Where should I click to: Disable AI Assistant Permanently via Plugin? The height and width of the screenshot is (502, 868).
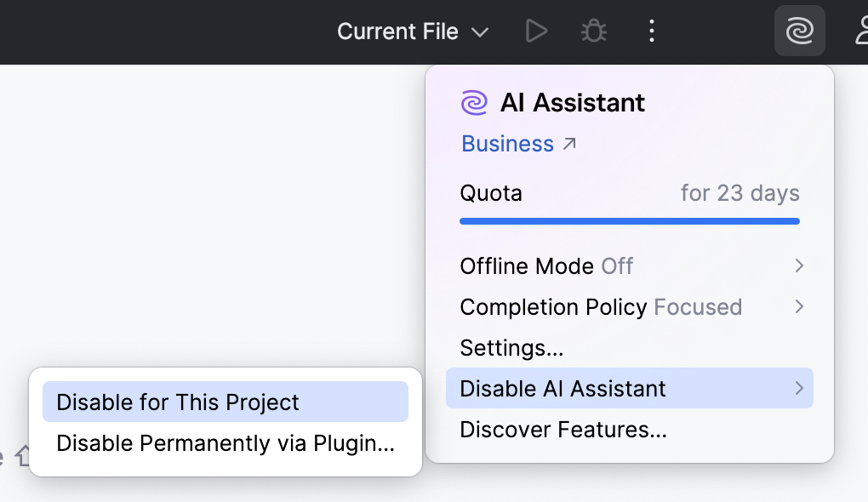coord(224,443)
